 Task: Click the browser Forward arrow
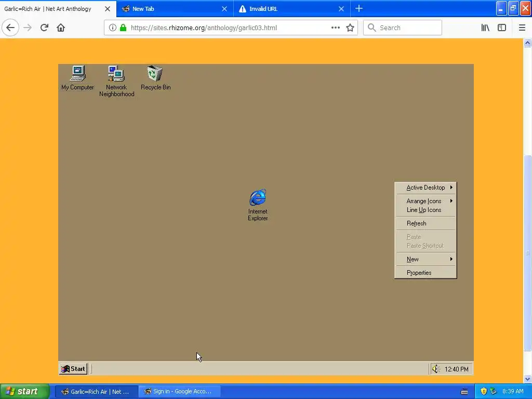[x=28, y=28]
